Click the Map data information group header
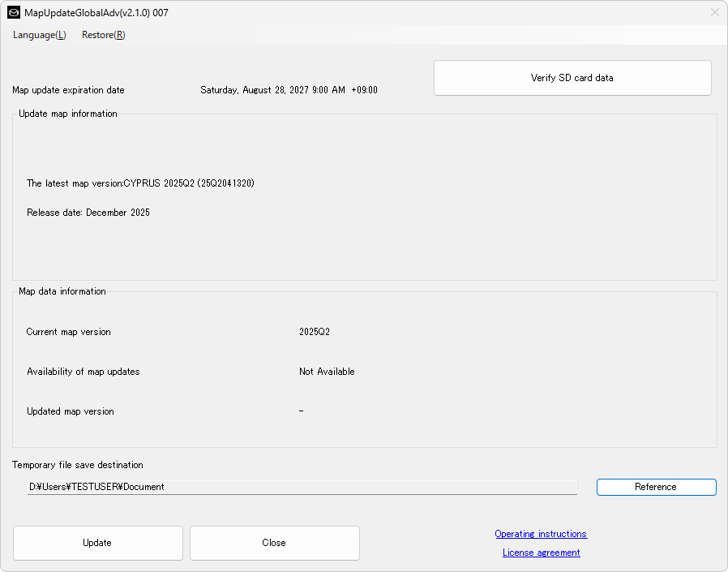The height and width of the screenshot is (572, 728). click(62, 291)
